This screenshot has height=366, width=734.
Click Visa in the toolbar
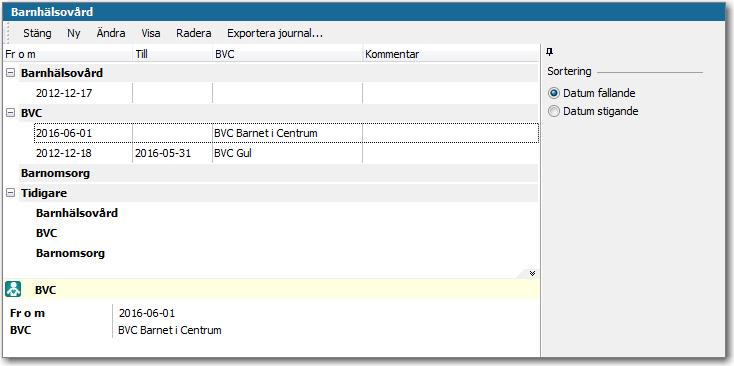click(151, 33)
